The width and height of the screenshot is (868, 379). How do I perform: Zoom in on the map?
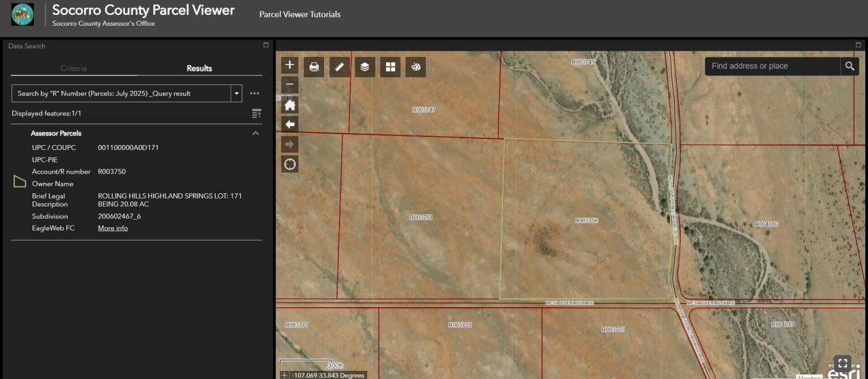(290, 65)
